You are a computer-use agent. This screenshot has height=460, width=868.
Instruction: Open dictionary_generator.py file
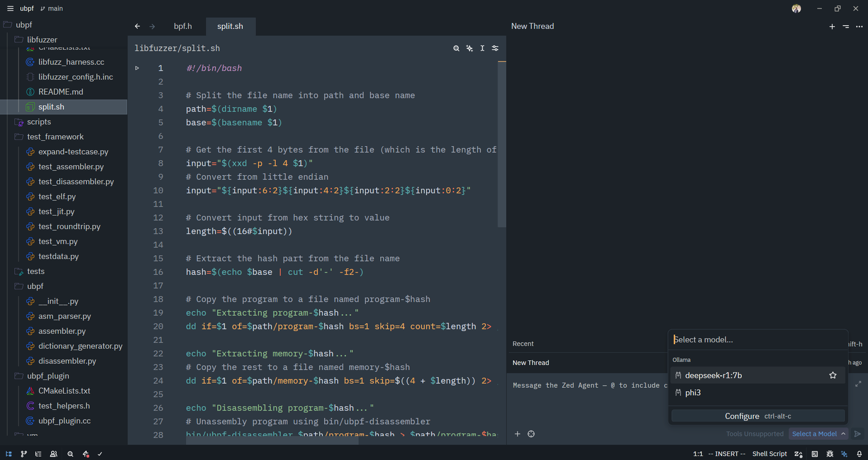tap(80, 346)
